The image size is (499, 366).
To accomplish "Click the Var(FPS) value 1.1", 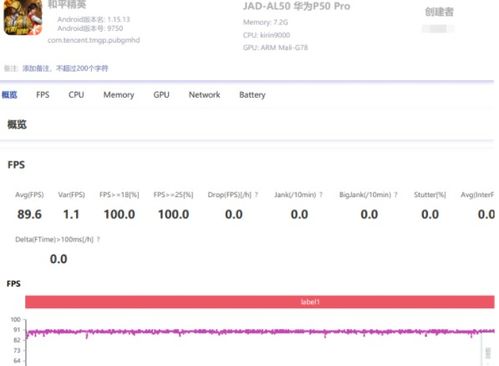I will 71,214.
